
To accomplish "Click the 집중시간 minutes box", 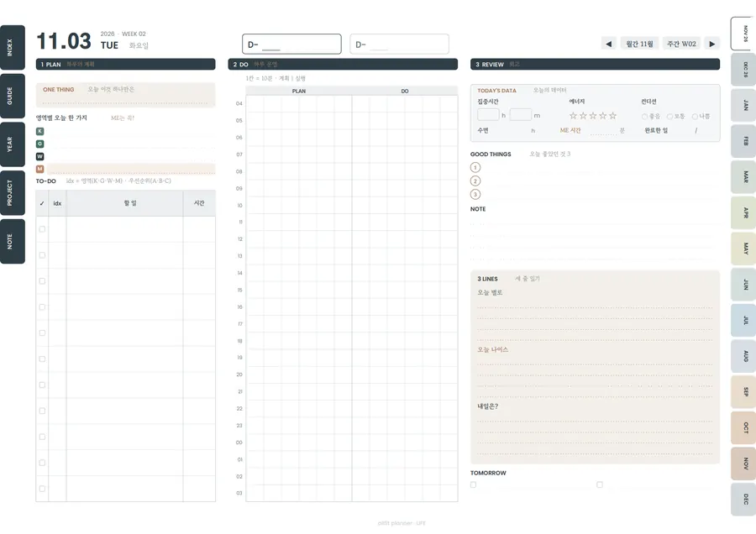I will [521, 115].
